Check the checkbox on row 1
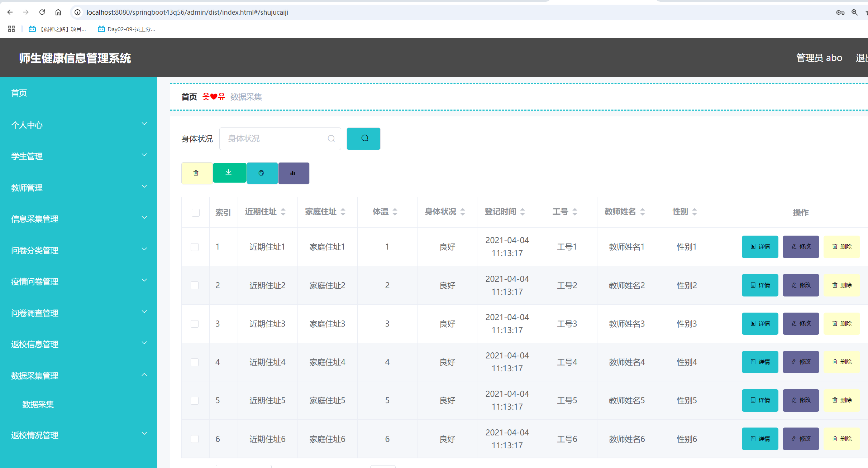The height and width of the screenshot is (468, 868). tap(195, 247)
